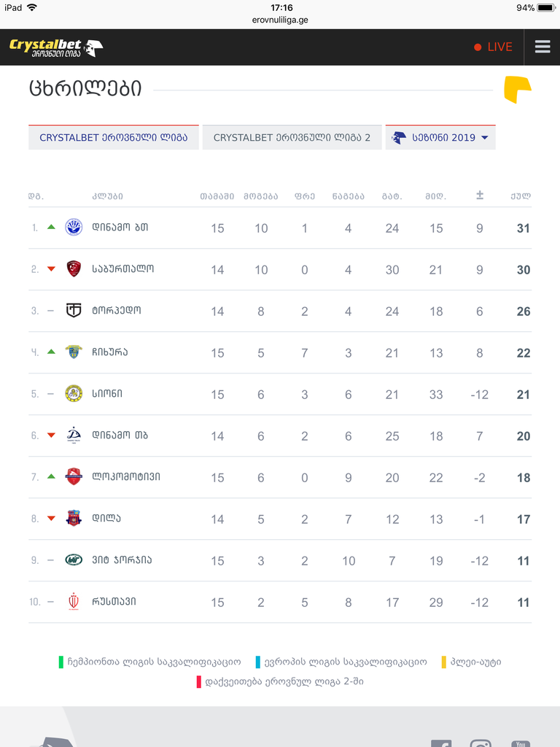This screenshot has height=747, width=560.
Task: Click the yellow play-off legend swatch
Action: click(x=444, y=662)
